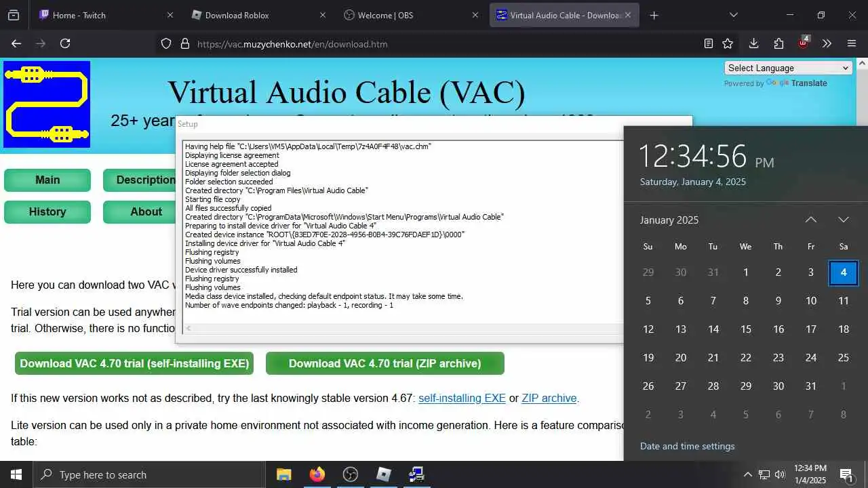Reload the current page
This screenshot has width=868, height=488.
click(x=65, y=43)
